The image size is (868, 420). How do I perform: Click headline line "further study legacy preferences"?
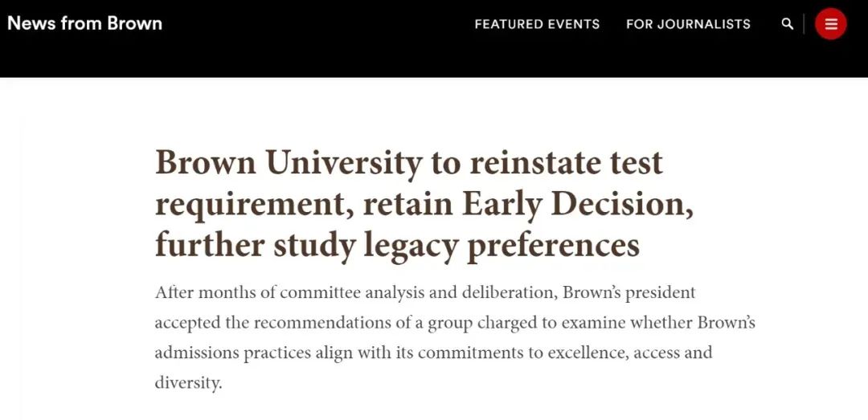(397, 246)
